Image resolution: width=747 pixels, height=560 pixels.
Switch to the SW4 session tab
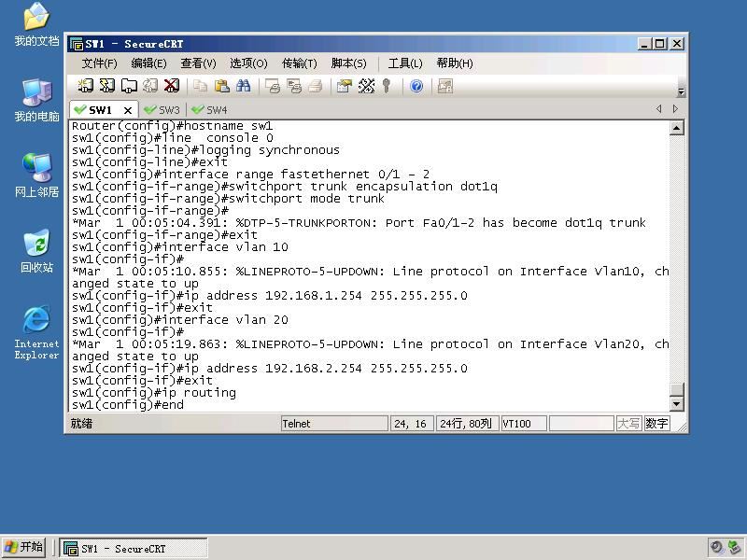[x=209, y=110]
